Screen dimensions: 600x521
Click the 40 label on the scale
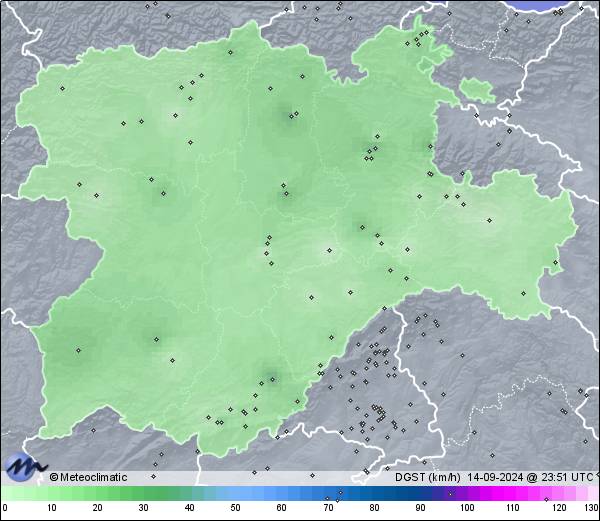189,508
